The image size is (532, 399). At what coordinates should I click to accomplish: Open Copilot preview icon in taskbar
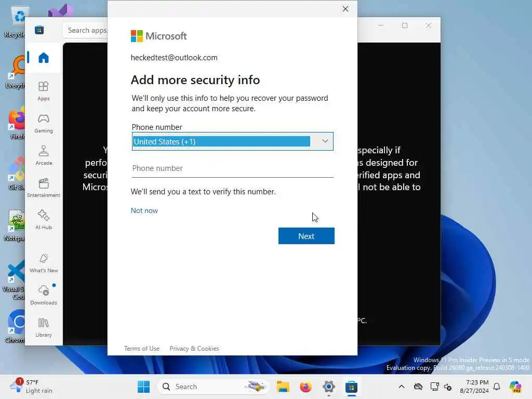tap(515, 387)
